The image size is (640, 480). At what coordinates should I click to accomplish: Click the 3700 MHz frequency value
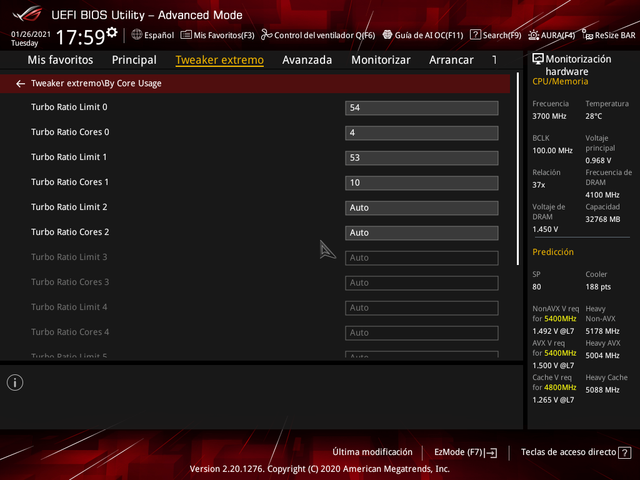pos(549,116)
